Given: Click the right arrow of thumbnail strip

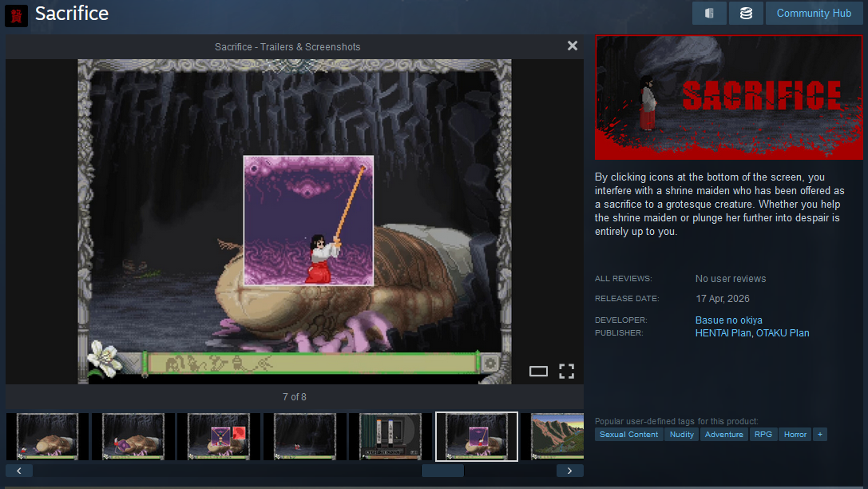Looking at the screenshot, I should pos(569,471).
